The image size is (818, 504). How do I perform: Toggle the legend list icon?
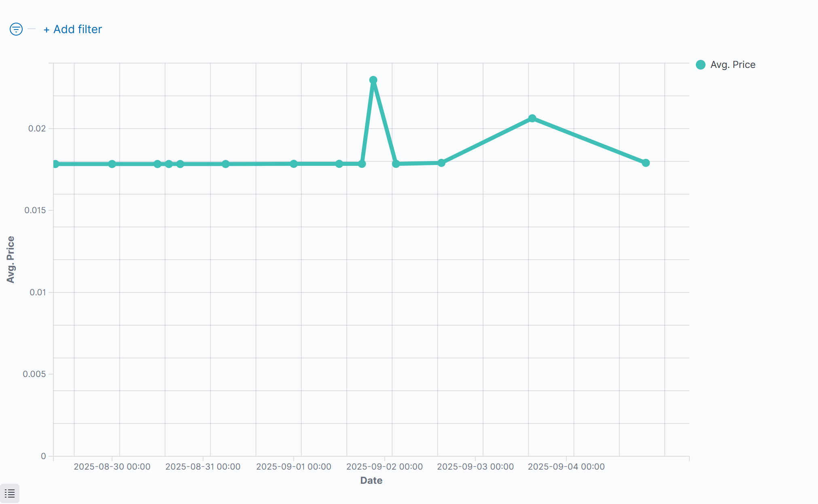[10, 493]
